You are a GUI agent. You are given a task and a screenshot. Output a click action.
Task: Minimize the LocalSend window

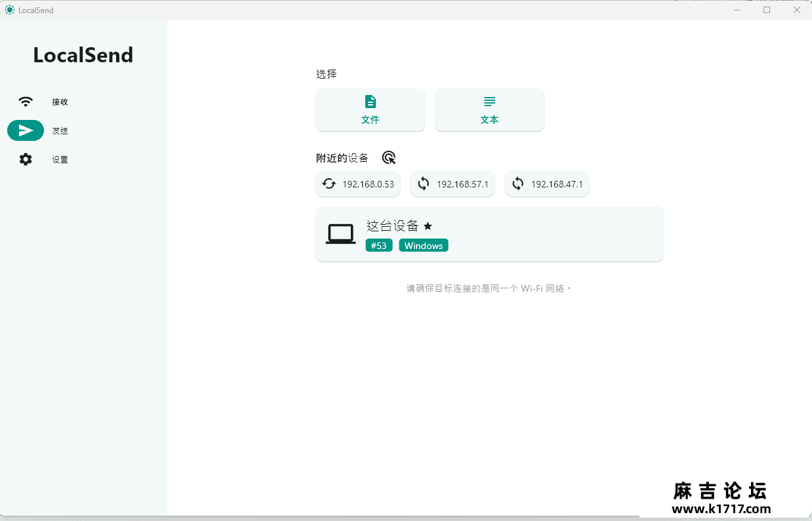(x=737, y=10)
